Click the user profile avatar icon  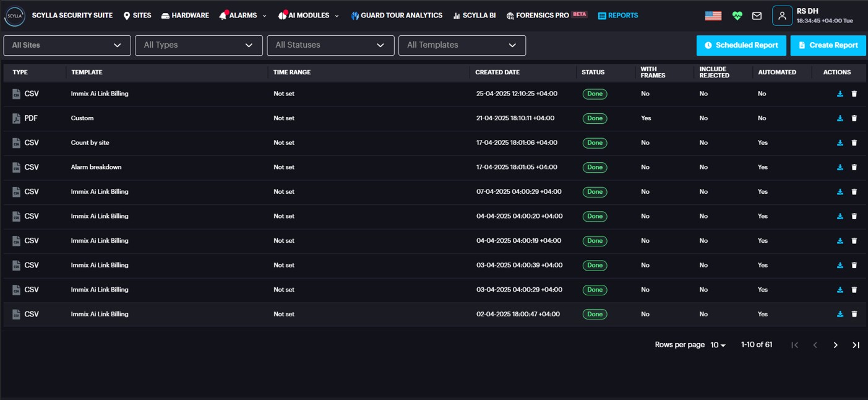coord(782,16)
